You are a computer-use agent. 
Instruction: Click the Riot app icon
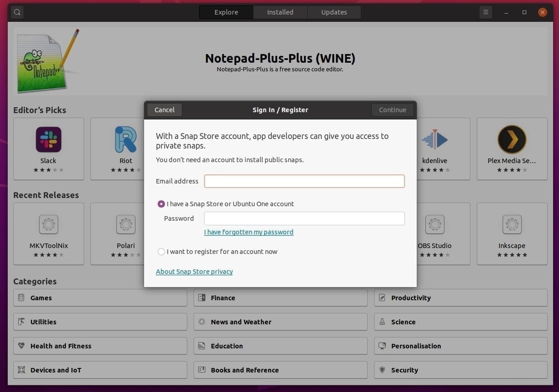[126, 139]
